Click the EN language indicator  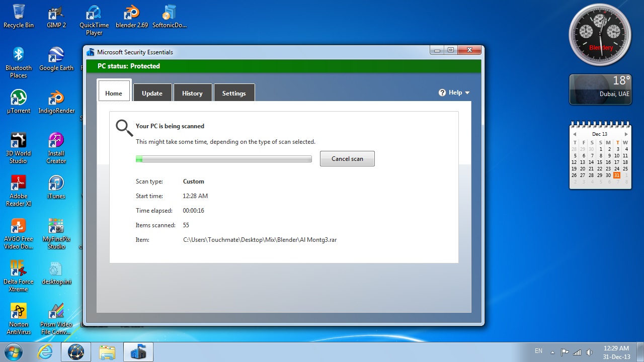(538, 351)
